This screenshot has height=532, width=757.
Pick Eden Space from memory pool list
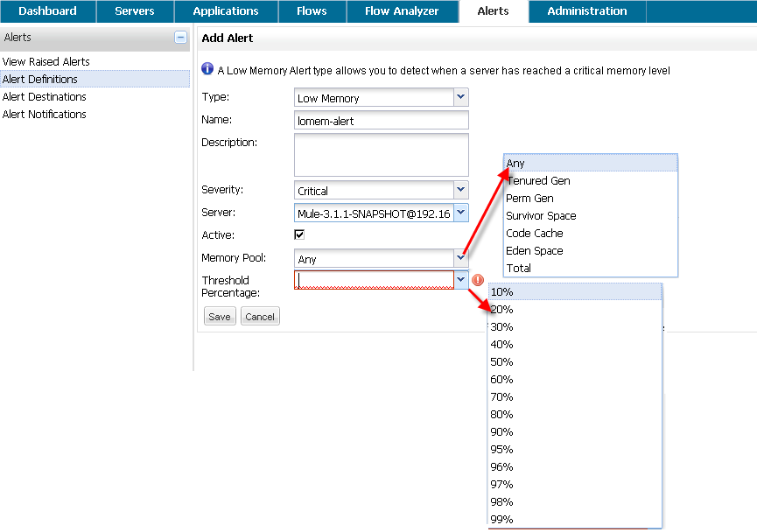coord(535,251)
